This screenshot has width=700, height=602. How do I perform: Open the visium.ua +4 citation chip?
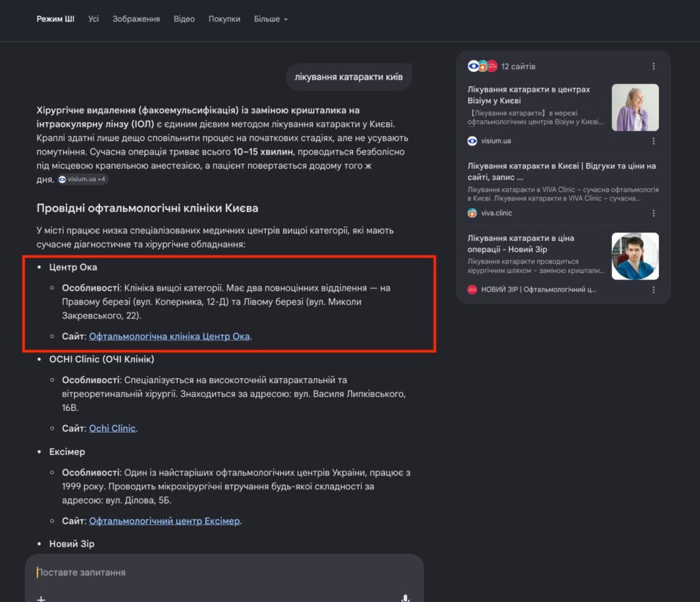(83, 179)
